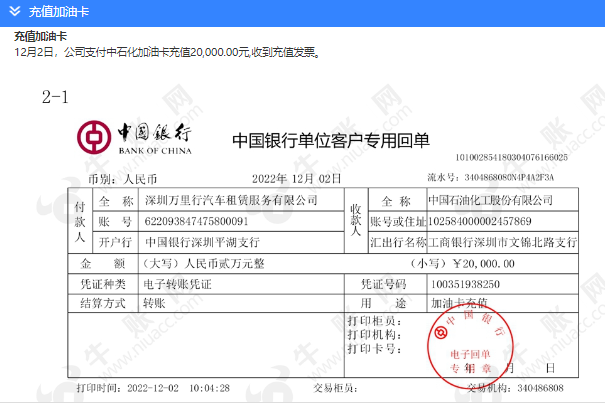Click the red 电子回单专用章 stamp
The width and height of the screenshot is (605, 403).
point(470,346)
